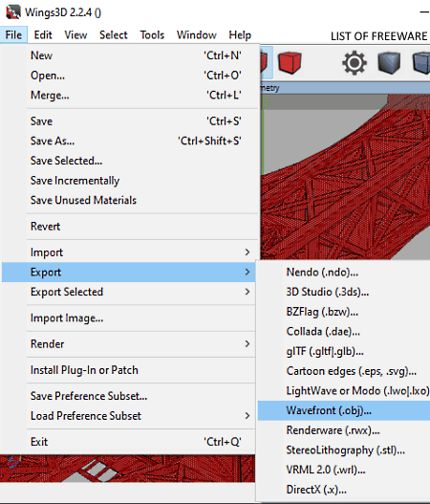
Task: Choose Open... from the File menu
Action: 130,76
